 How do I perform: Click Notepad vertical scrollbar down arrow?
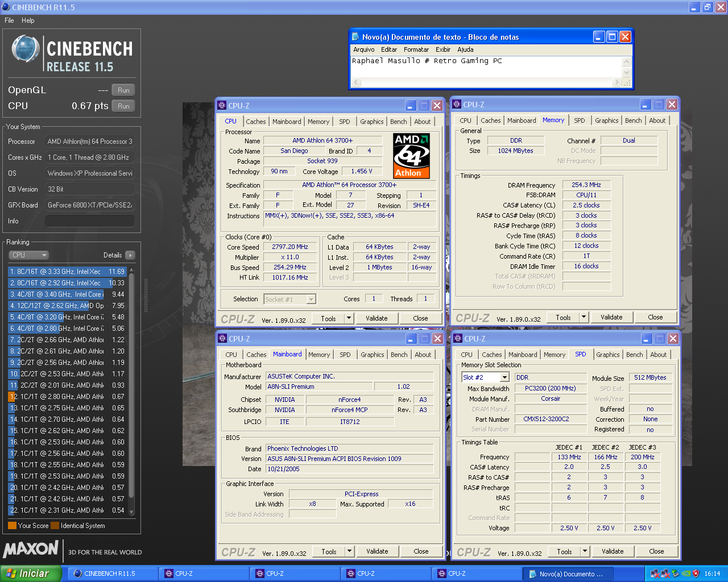[627, 72]
